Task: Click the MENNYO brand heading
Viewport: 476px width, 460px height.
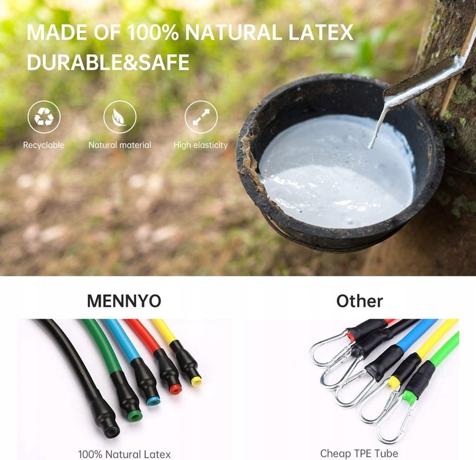Action: pos(124,301)
